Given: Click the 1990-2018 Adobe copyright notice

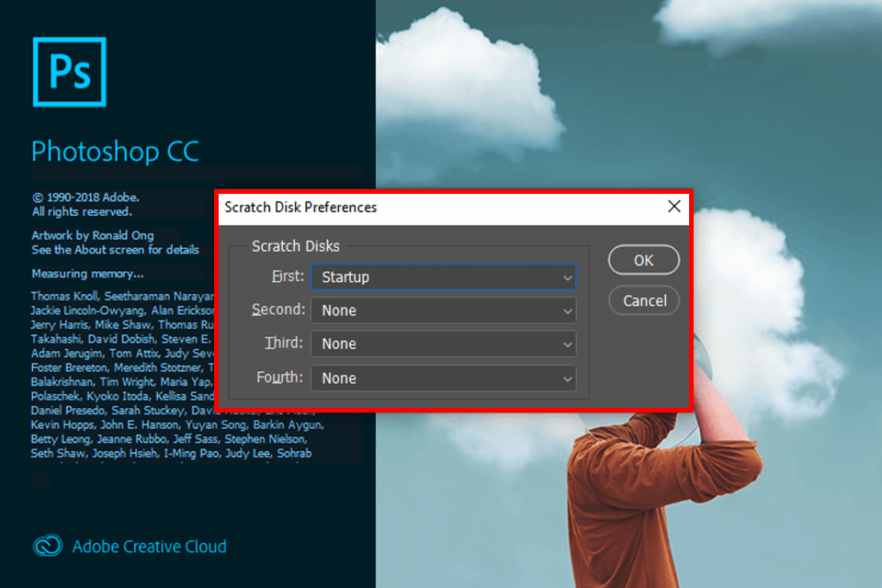Looking at the screenshot, I should (86, 197).
